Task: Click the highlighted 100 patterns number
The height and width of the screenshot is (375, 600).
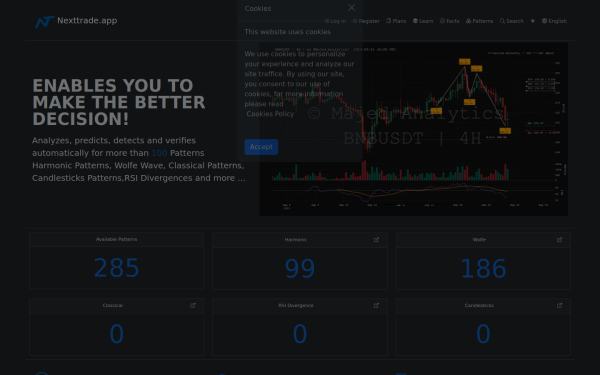Action: coord(159,153)
